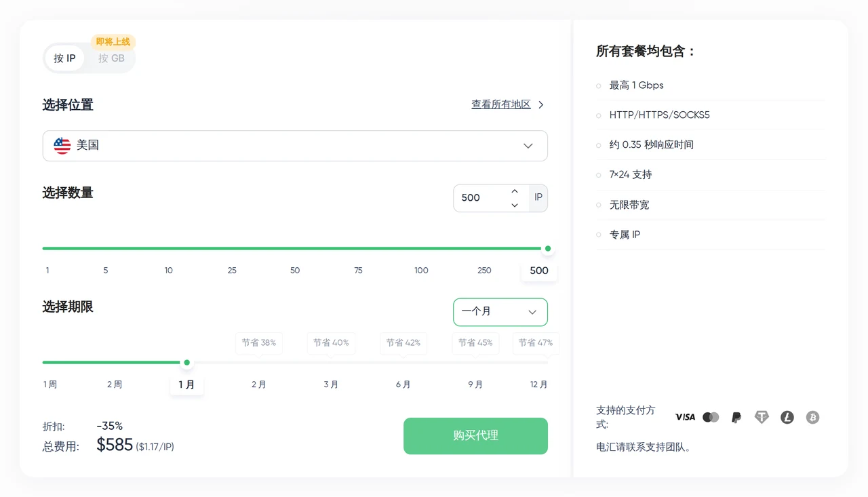The width and height of the screenshot is (868, 497).
Task: Click the PayPal payment icon
Action: point(736,418)
